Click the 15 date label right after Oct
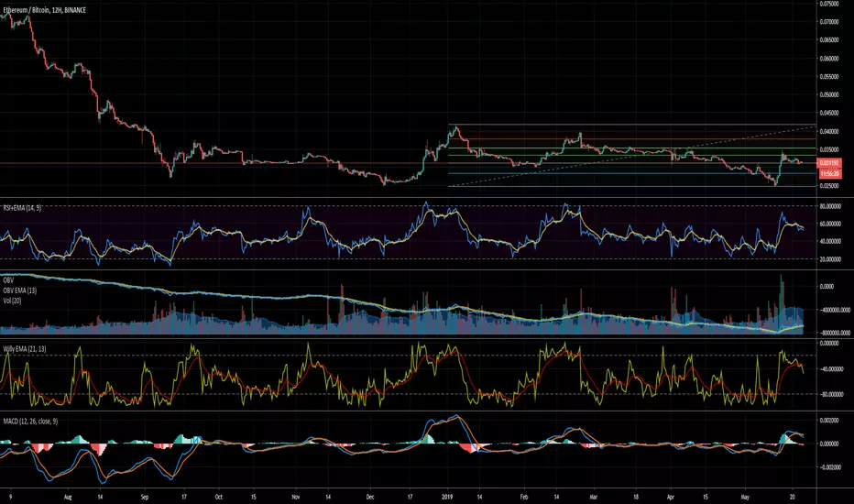Screen dimensions: 854x504 click(253, 497)
